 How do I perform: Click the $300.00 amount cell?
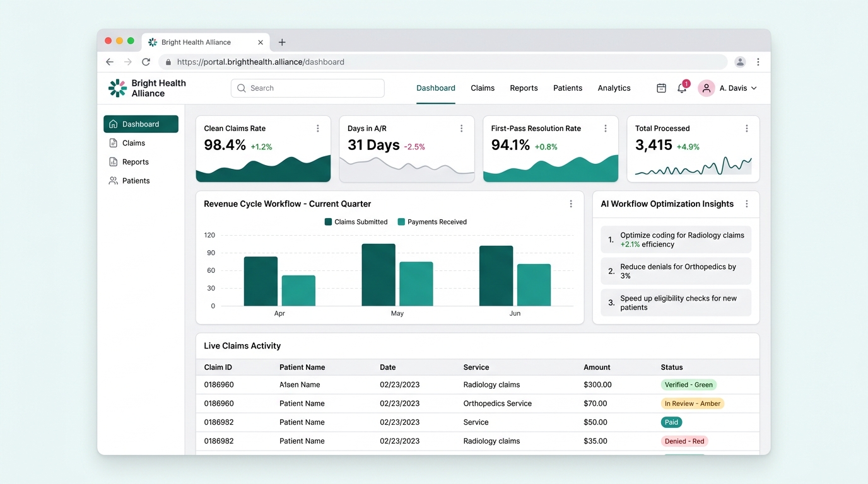597,384
